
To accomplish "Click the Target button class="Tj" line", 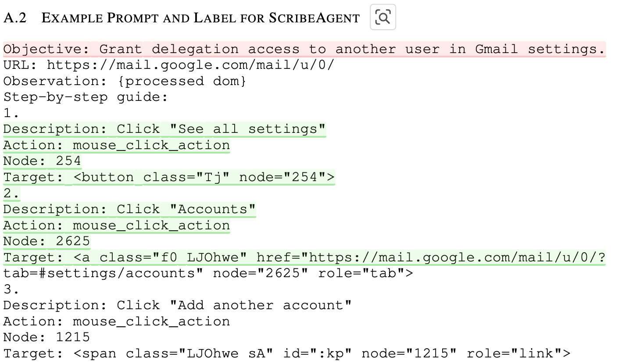I will point(169,177).
